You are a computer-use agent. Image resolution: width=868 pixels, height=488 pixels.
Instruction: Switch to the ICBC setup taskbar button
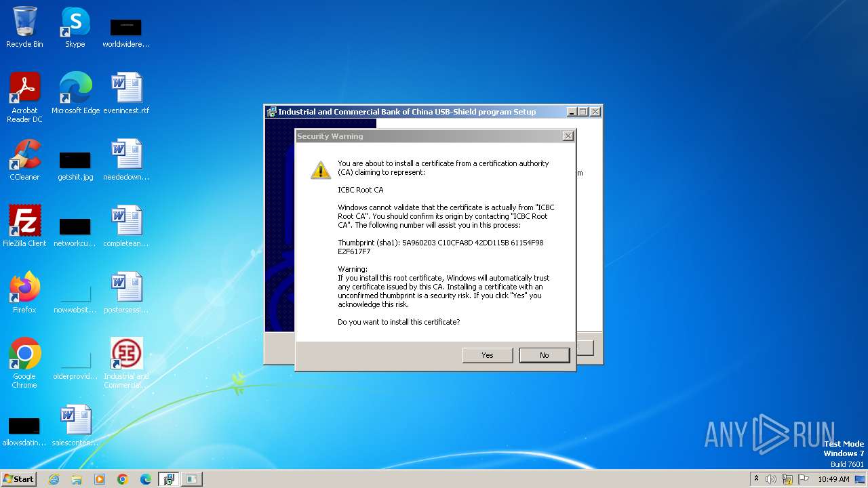point(169,479)
